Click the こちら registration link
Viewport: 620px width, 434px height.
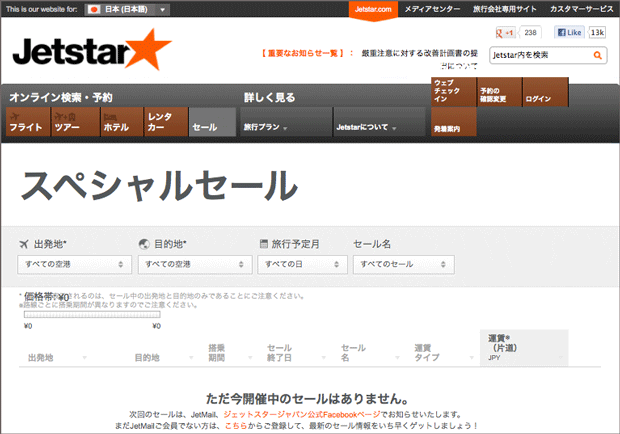pyautogui.click(x=236, y=426)
